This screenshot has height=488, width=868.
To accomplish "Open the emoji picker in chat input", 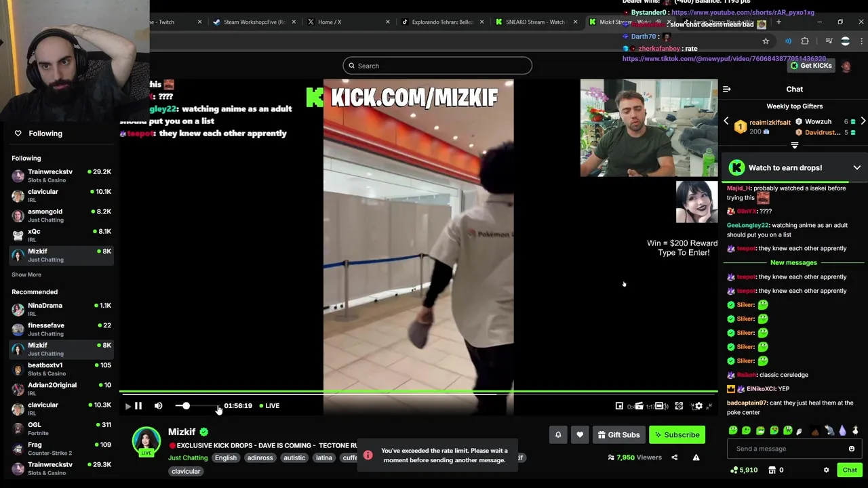I will [852, 449].
